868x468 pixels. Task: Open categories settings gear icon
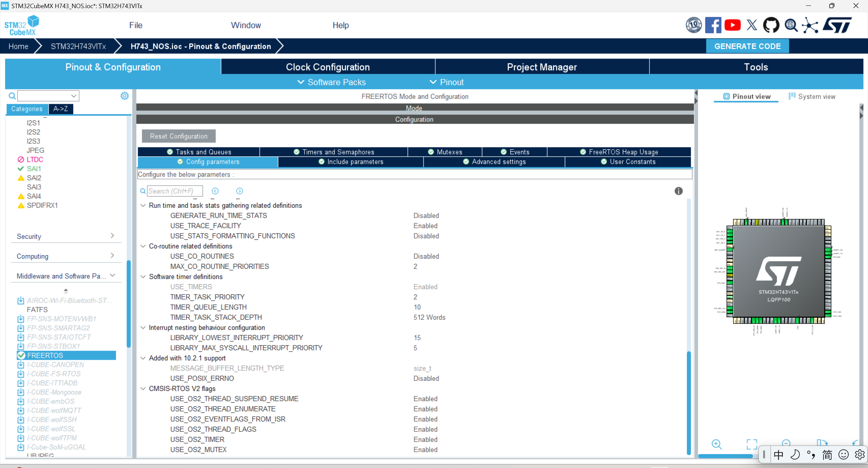click(x=124, y=96)
